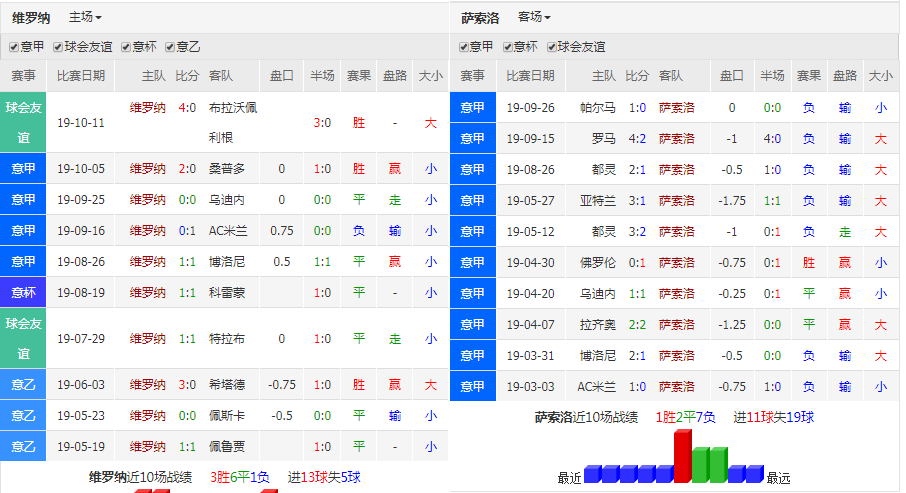Open the 客场 dropdown for 萨索洛

coord(534,17)
